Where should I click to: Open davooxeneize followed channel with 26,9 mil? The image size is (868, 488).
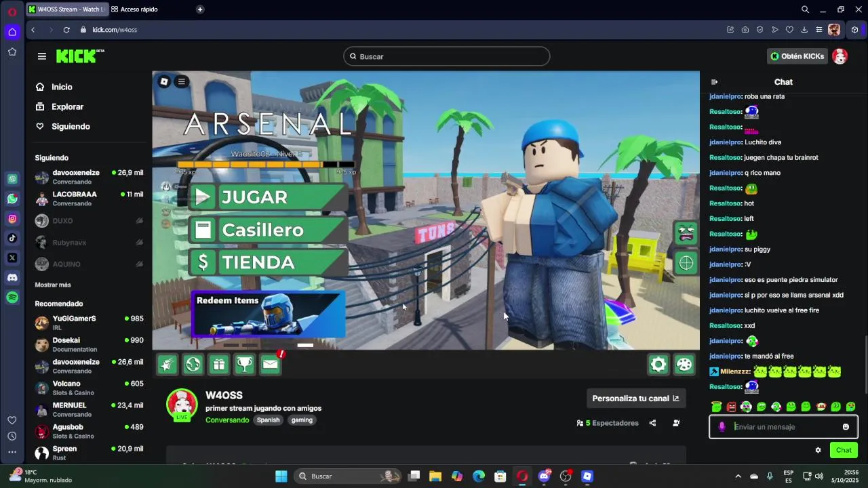tap(90, 177)
